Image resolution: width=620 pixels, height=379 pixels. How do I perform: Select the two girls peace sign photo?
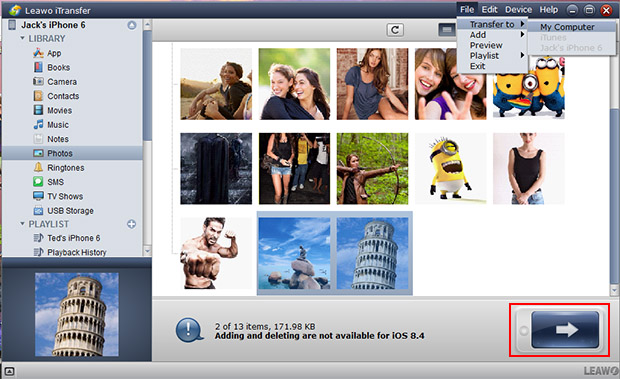tap(450, 84)
